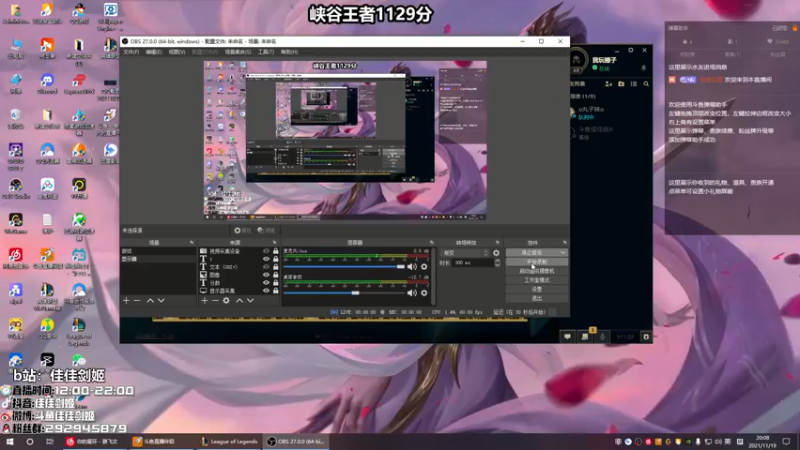This screenshot has width=800, height=450.
Task: Adjust the microphone volume slider
Action: tap(344, 266)
